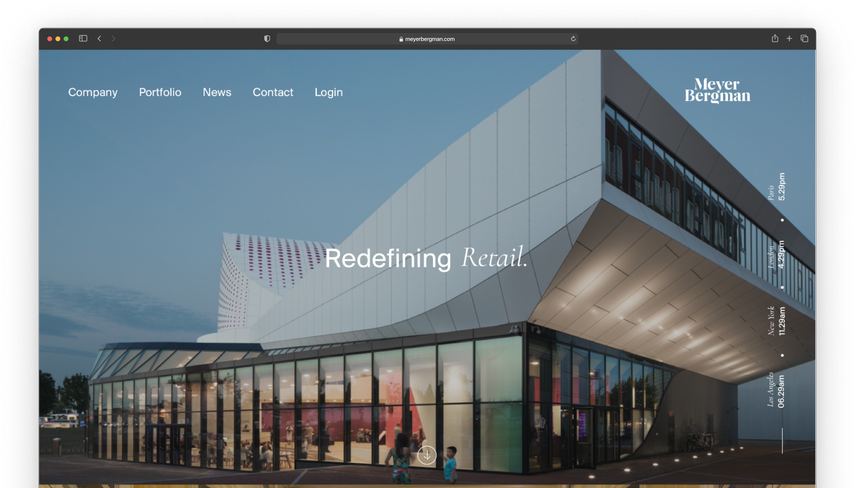Screen dimensions: 868x488
Task: Click the Los Angeles 06.29am time label
Action: (x=776, y=389)
